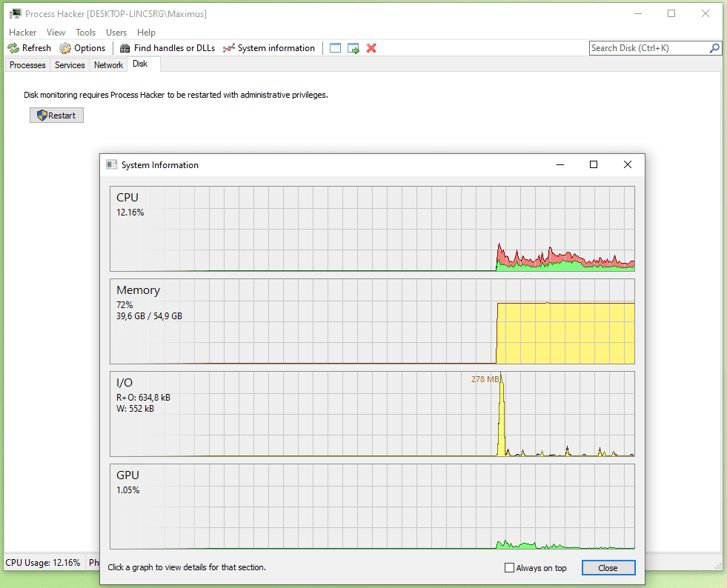The height and width of the screenshot is (588, 727).
Task: Click the Refresh toolbar icon
Action: pos(13,48)
